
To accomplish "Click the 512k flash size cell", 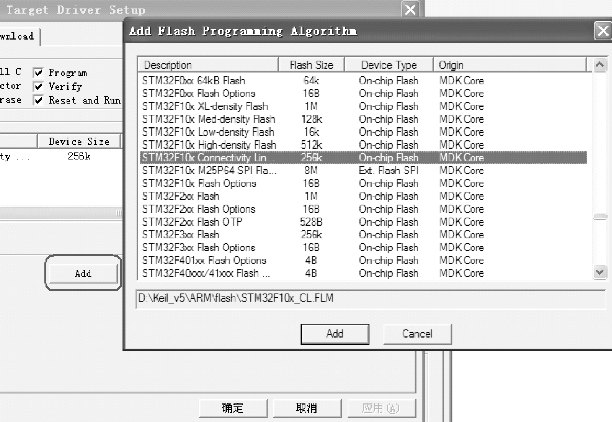I will (x=311, y=145).
